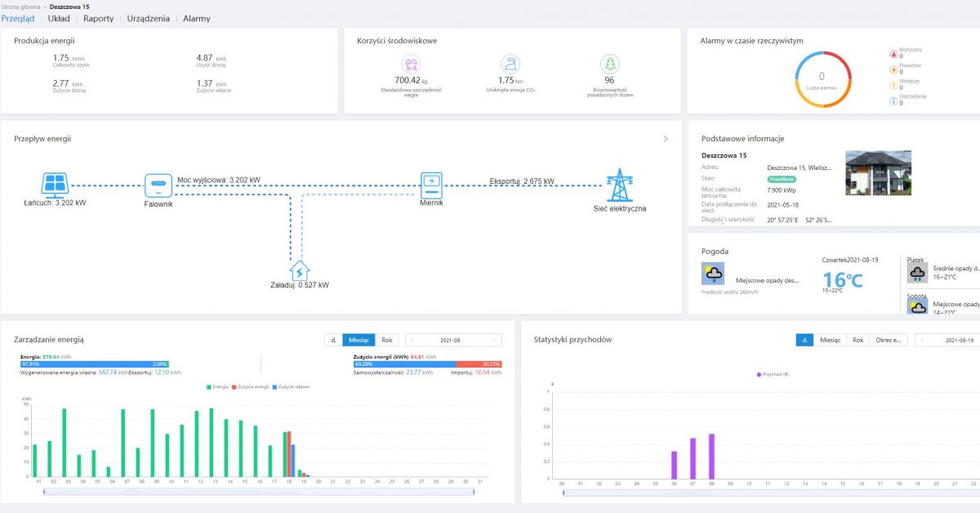Screen dimensions: 980x513
Task: Select Rok view in Zarządzanie energią
Action: point(387,340)
